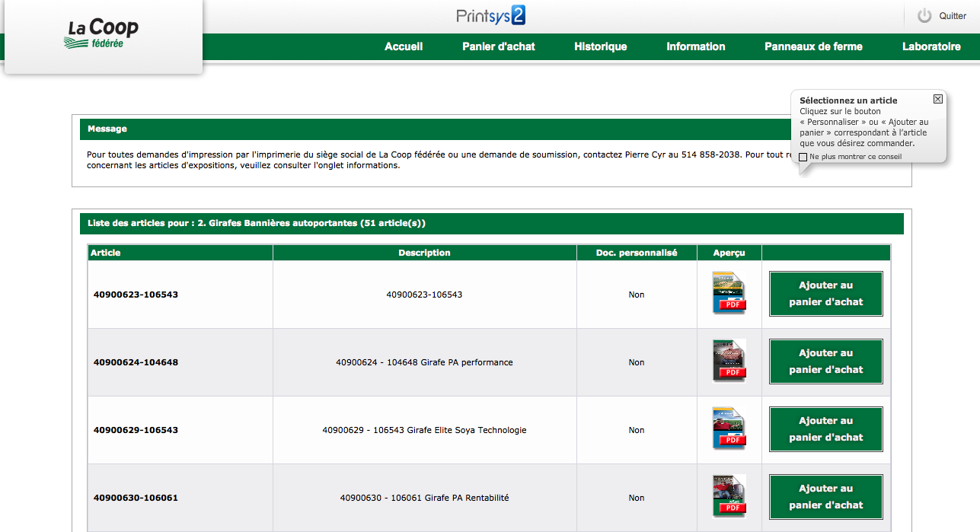Select article number 40900623-106543 in Article column

[x=136, y=295]
